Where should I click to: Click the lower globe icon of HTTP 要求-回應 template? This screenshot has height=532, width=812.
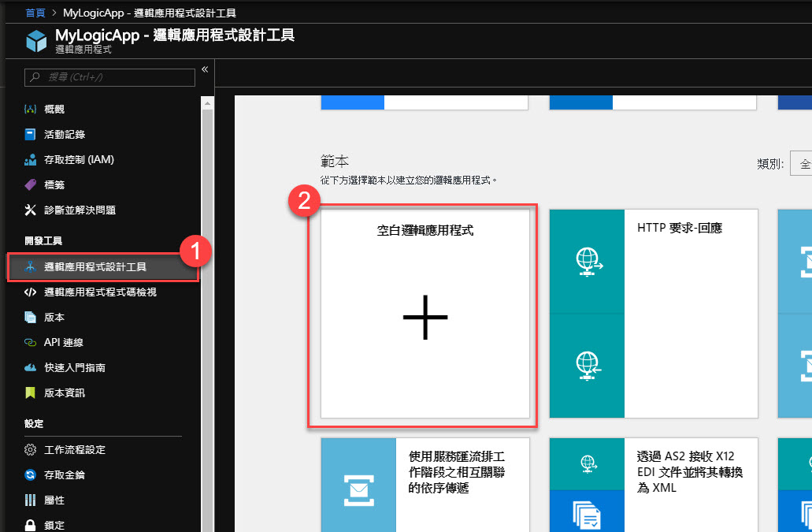[589, 366]
